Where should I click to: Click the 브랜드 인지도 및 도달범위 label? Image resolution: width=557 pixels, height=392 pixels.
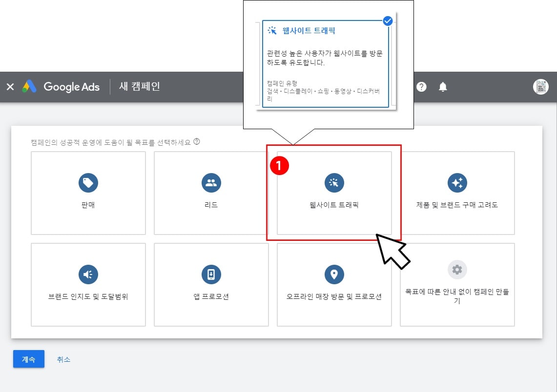coord(88,296)
